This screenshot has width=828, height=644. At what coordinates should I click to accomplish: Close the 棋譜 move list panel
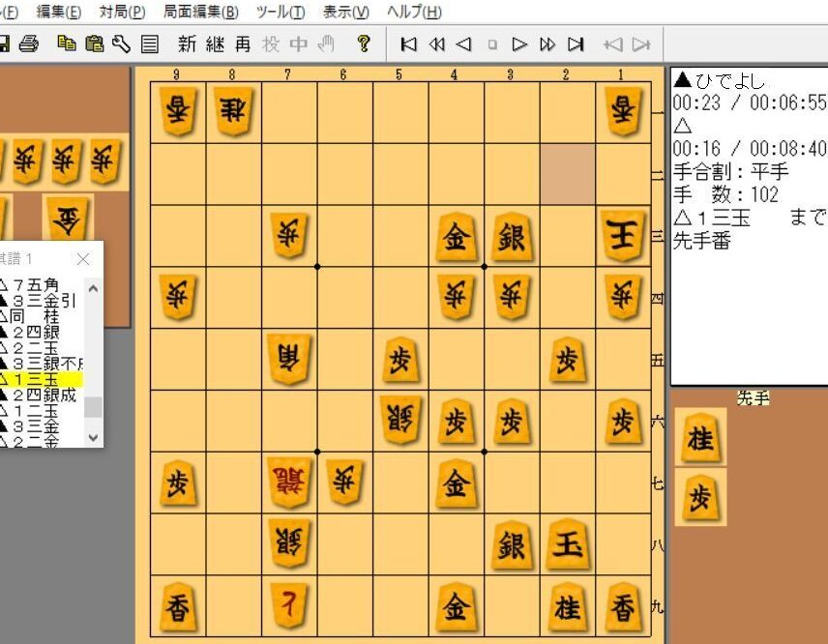tap(82, 259)
